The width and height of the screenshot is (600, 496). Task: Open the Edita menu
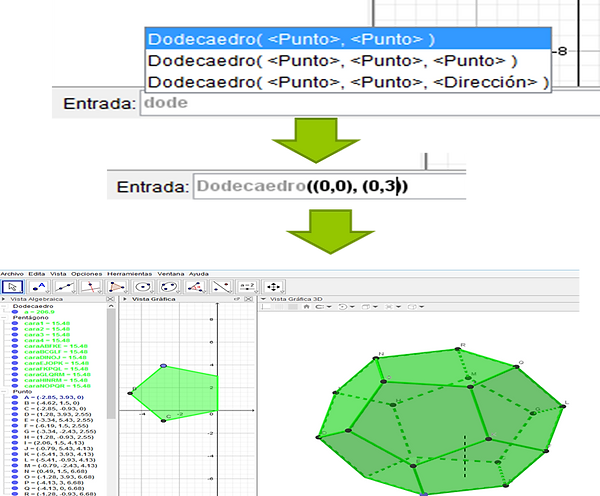tap(37, 274)
